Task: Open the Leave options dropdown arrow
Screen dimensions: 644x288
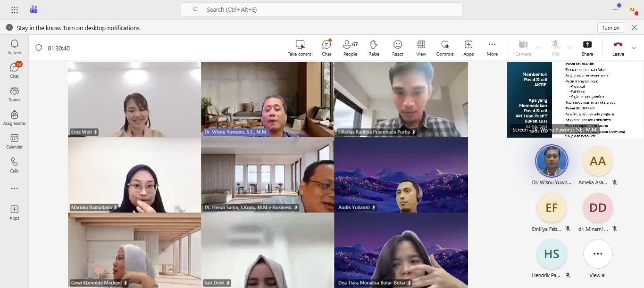Action: click(x=634, y=48)
